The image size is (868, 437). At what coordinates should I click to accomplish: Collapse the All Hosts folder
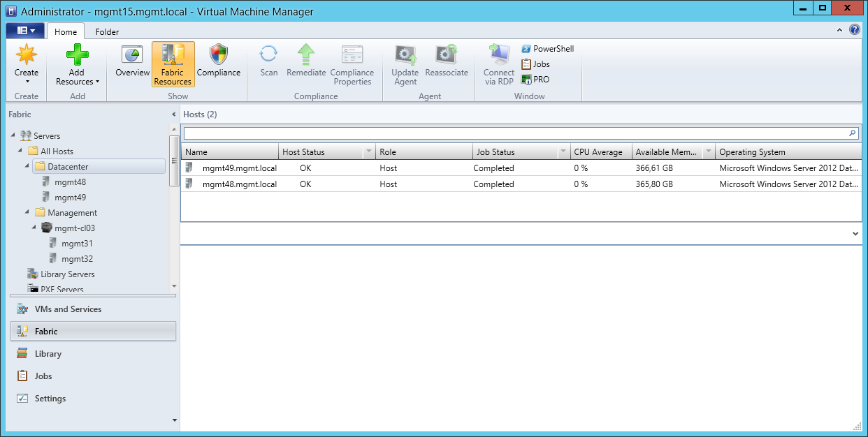click(20, 151)
